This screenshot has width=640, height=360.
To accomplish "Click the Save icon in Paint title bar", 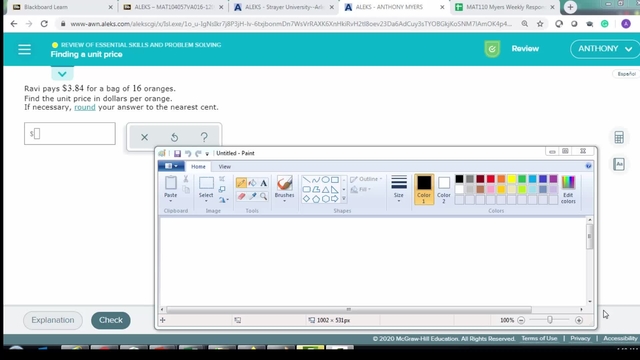I will pos(177,153).
